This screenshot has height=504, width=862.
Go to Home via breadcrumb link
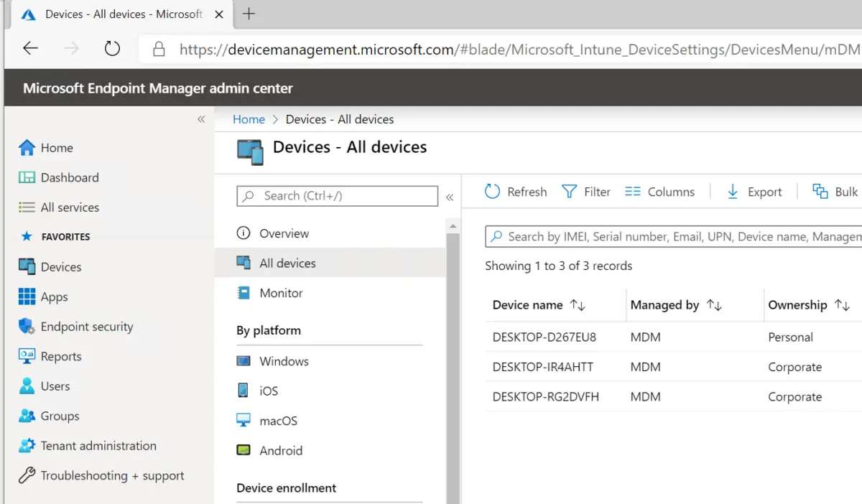click(248, 119)
